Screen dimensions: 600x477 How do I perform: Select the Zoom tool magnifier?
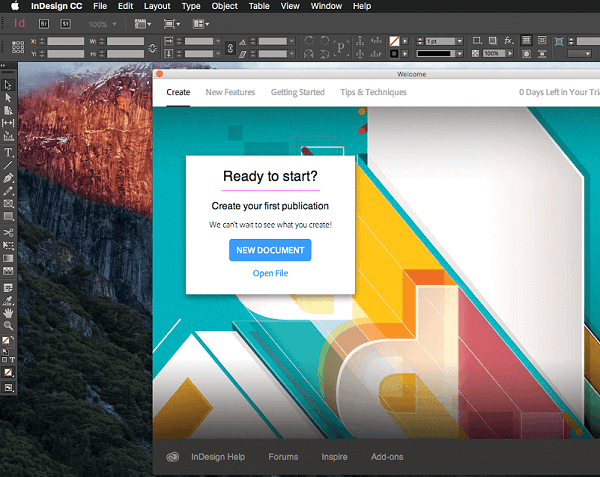(x=8, y=326)
